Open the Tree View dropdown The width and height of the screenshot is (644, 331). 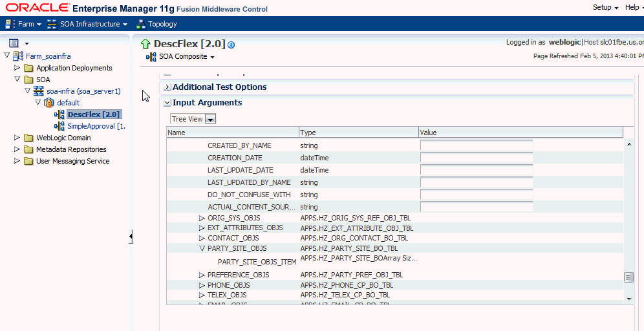pyautogui.click(x=210, y=119)
